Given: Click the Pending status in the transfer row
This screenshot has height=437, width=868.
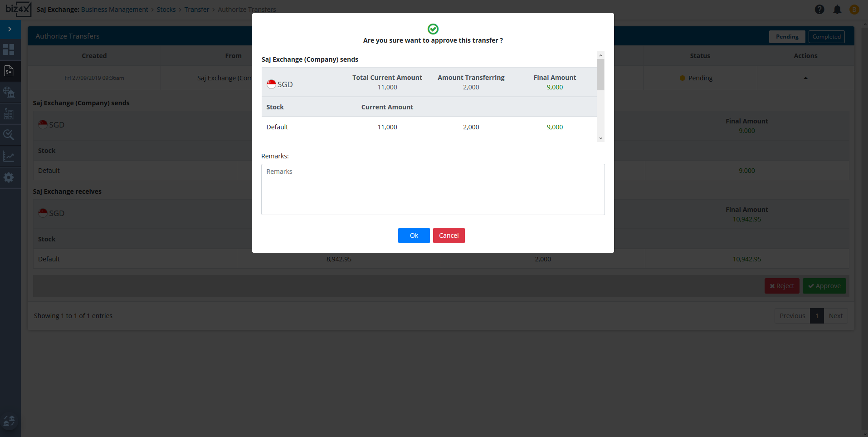Looking at the screenshot, I should point(696,78).
